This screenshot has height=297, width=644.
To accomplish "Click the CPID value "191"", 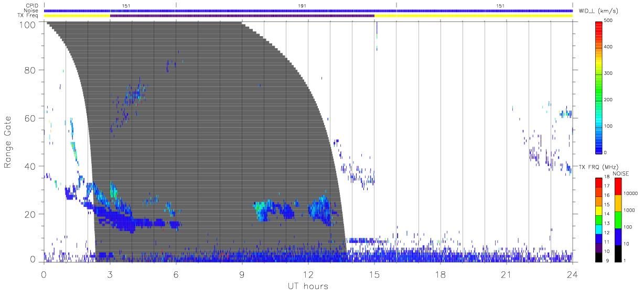I will (x=302, y=6).
